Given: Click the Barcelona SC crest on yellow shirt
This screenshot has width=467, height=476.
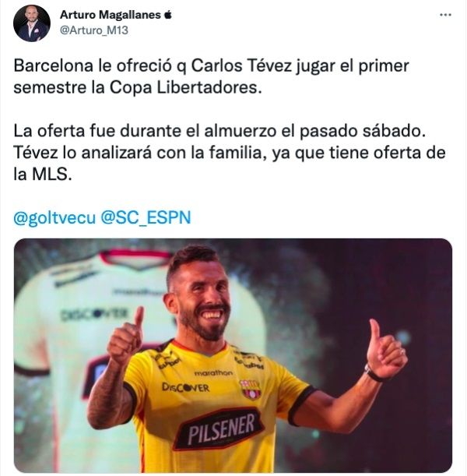Looking at the screenshot, I should [x=251, y=390].
